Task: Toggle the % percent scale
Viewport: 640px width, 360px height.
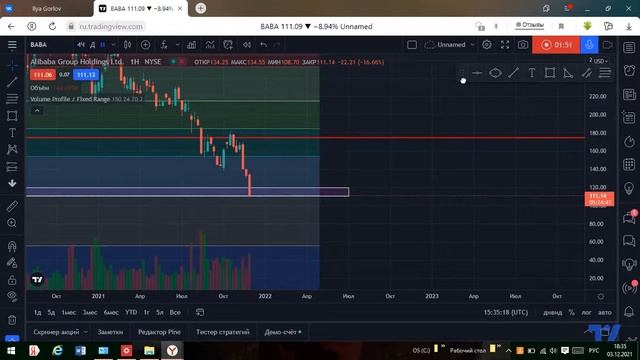Action: tap(571, 312)
